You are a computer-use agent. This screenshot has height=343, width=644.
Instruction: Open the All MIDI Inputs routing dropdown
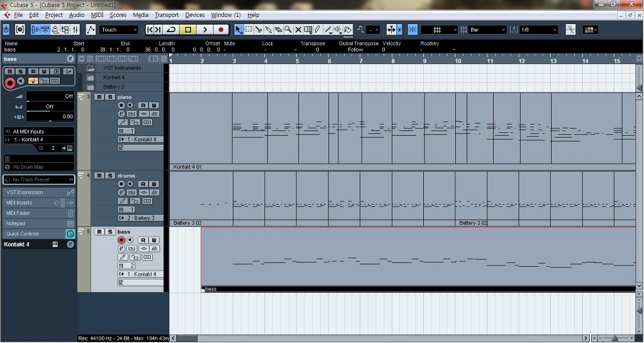point(39,132)
